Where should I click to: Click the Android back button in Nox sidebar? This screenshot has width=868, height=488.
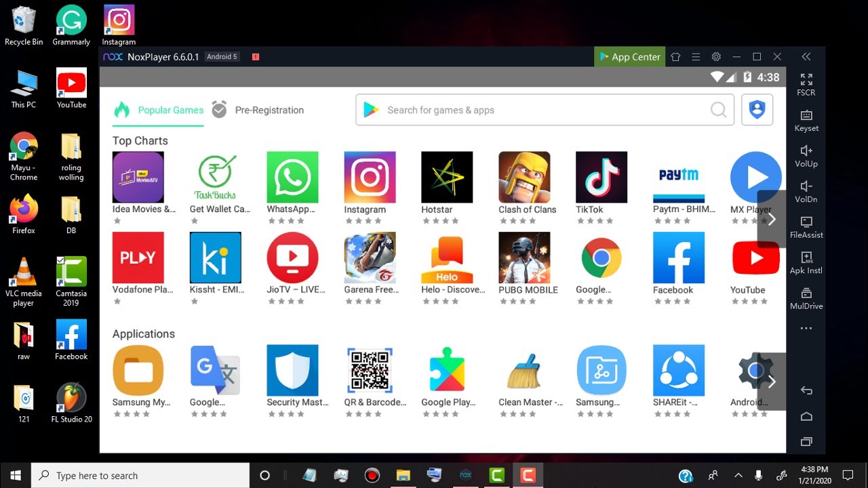(806, 390)
